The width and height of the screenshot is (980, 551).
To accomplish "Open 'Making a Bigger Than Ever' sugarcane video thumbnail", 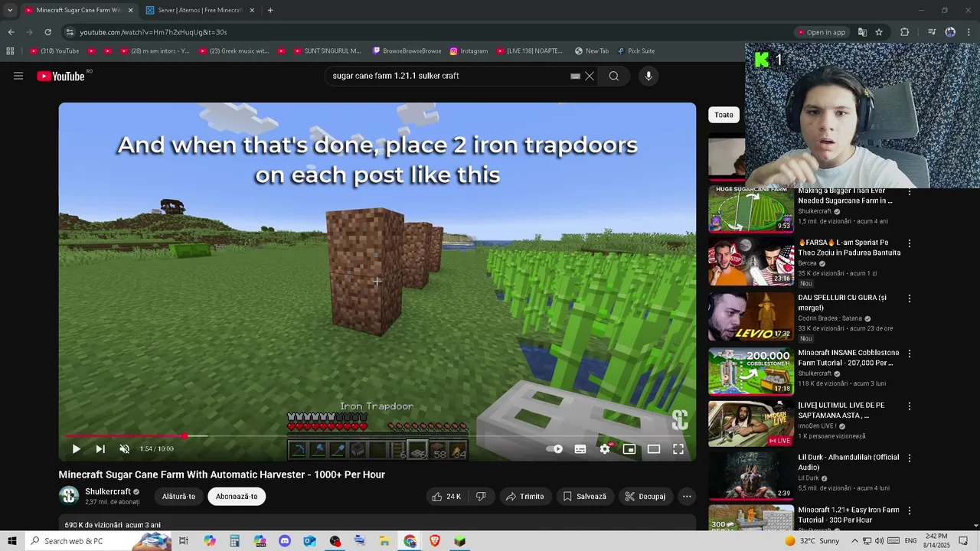I will coord(750,209).
